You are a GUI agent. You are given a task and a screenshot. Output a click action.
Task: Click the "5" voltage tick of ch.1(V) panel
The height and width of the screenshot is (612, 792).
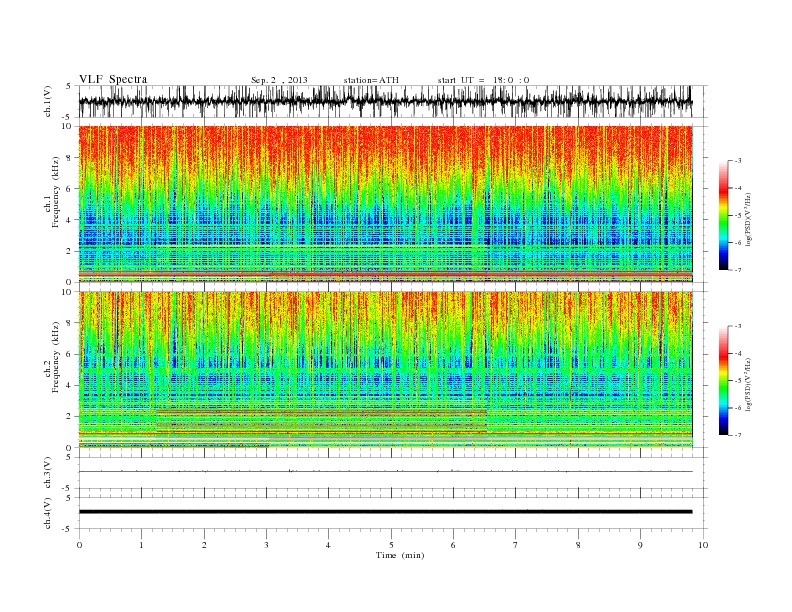pyautogui.click(x=70, y=86)
